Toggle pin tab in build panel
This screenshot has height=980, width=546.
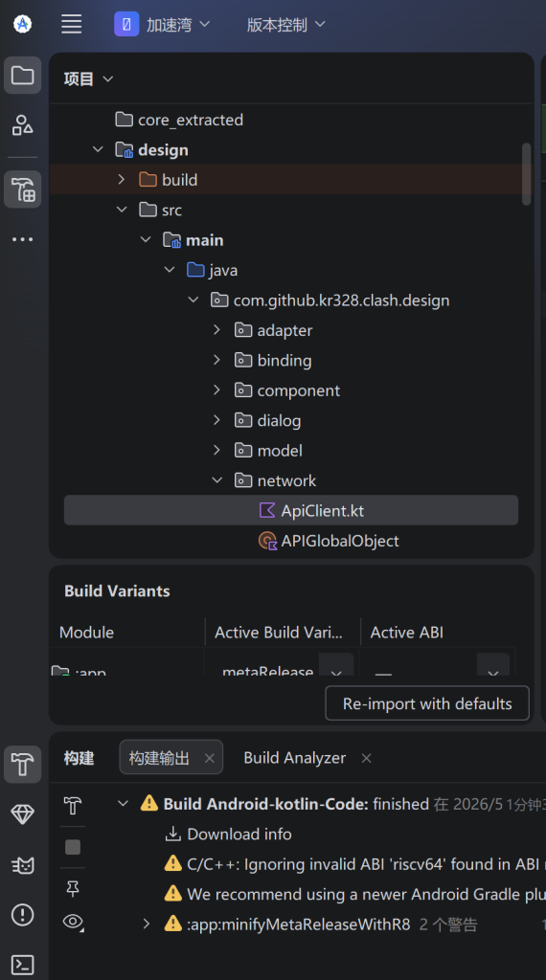[x=73, y=889]
